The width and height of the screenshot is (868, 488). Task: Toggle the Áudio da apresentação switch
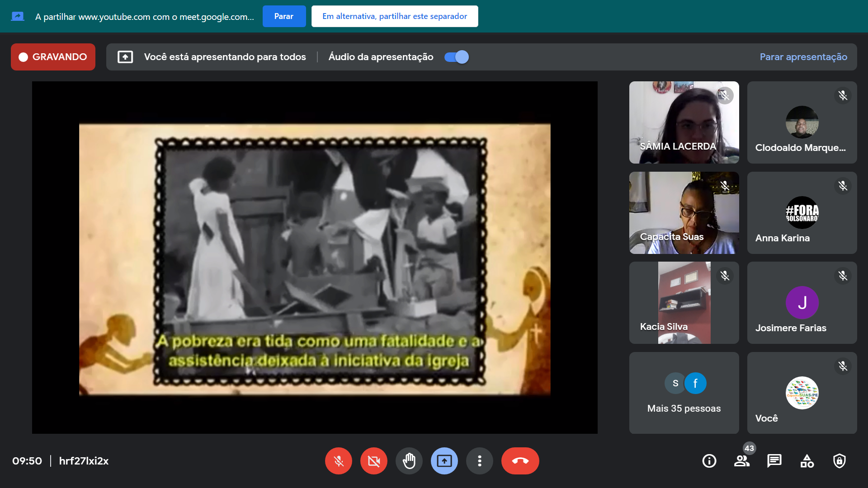pos(457,57)
